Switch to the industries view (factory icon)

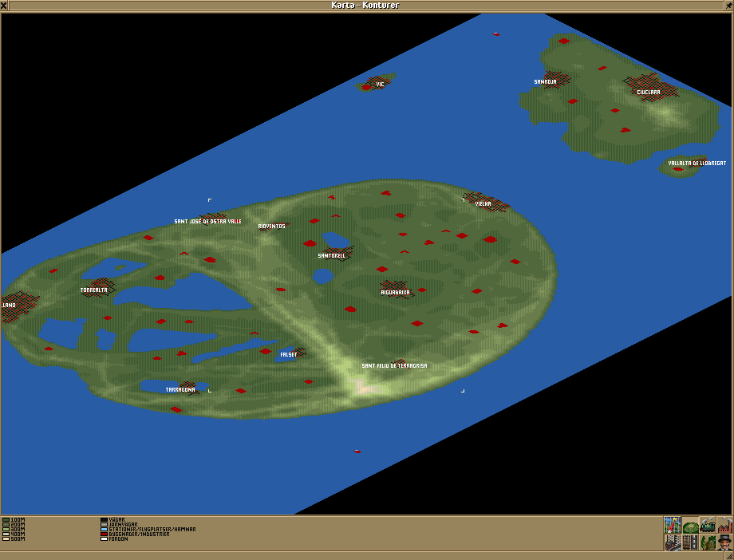[724, 525]
